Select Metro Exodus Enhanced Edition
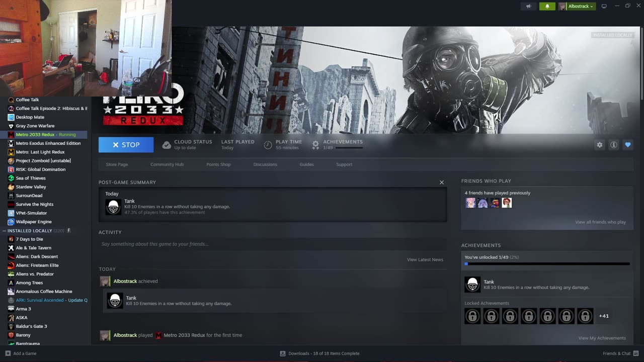The width and height of the screenshot is (644, 362). tap(48, 143)
